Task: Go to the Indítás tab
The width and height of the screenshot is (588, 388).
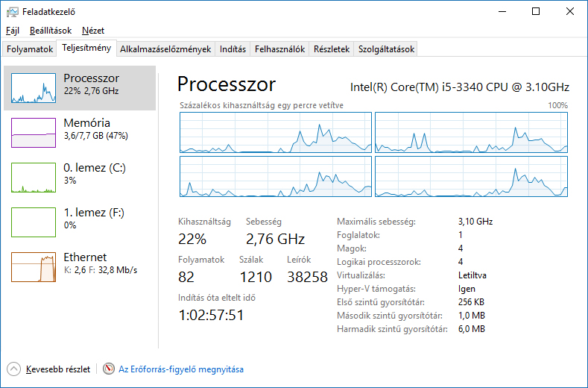Action: point(233,49)
